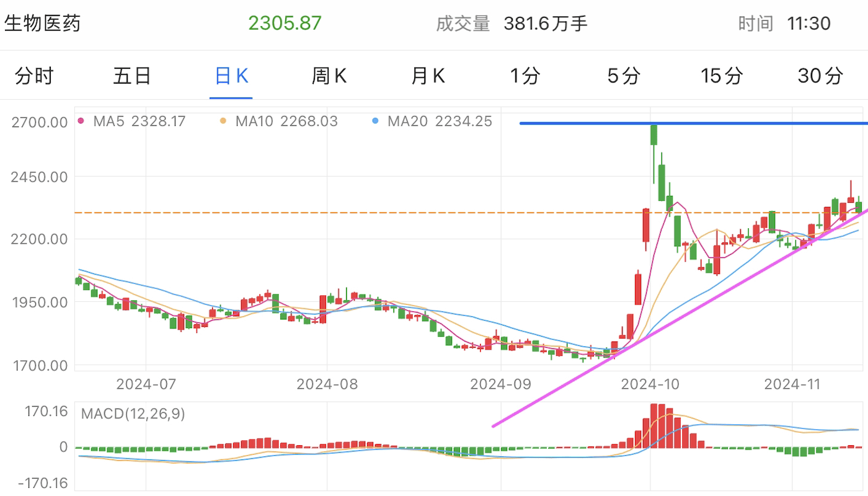Click the blue MA20 legend dot
Image resolution: width=868 pixels, height=496 pixels.
tap(375, 121)
